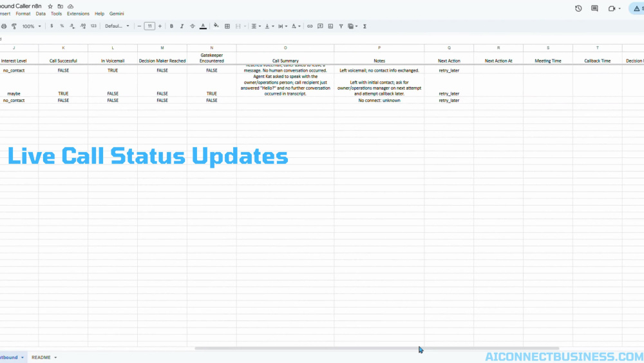Click the horizontal scrollbar at the bottom
Viewport: 644px width, 363px height.
(x=377, y=348)
